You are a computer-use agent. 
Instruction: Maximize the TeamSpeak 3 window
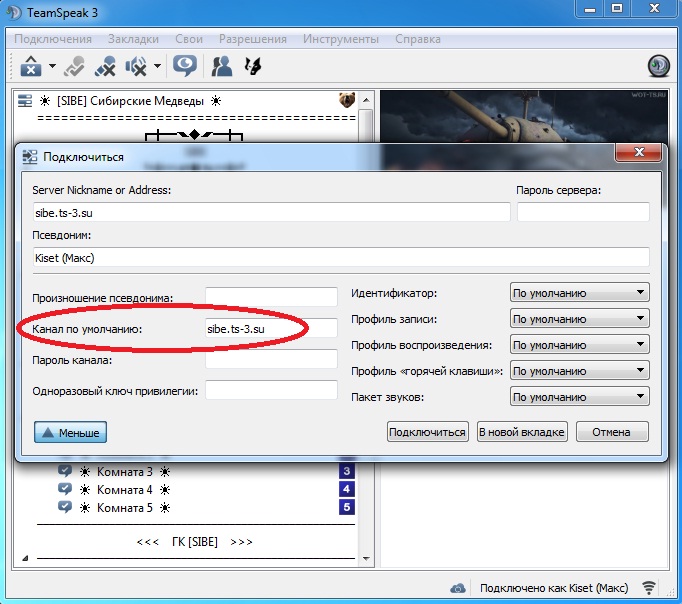617,9
